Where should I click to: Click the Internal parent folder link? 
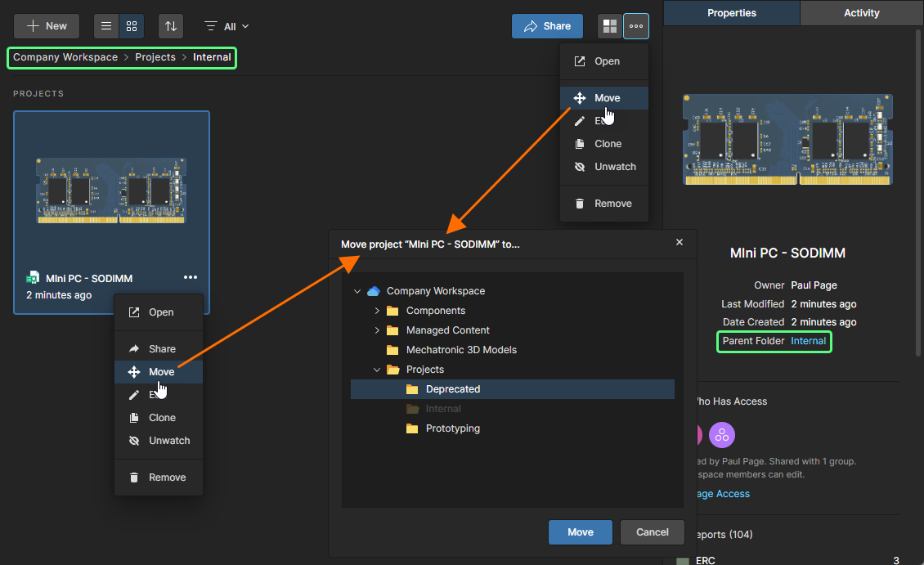click(x=808, y=341)
